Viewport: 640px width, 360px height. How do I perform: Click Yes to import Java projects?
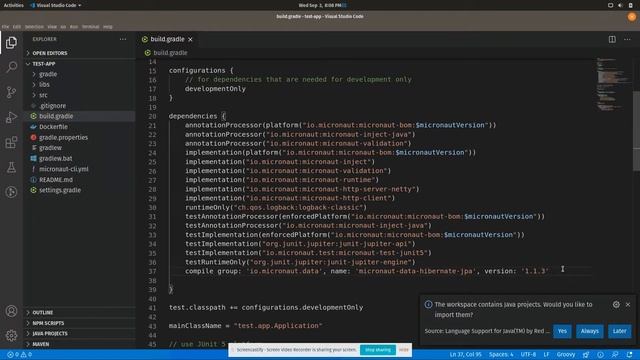562,331
